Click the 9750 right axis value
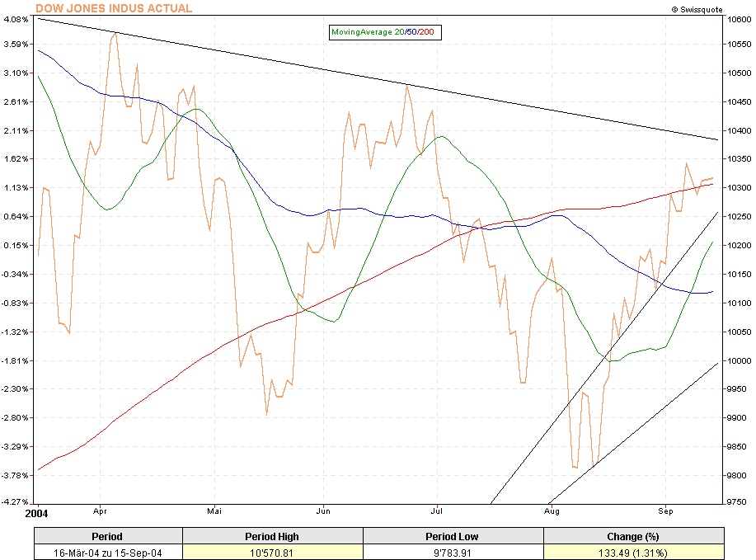This screenshot has height=560, width=756. coord(737,501)
